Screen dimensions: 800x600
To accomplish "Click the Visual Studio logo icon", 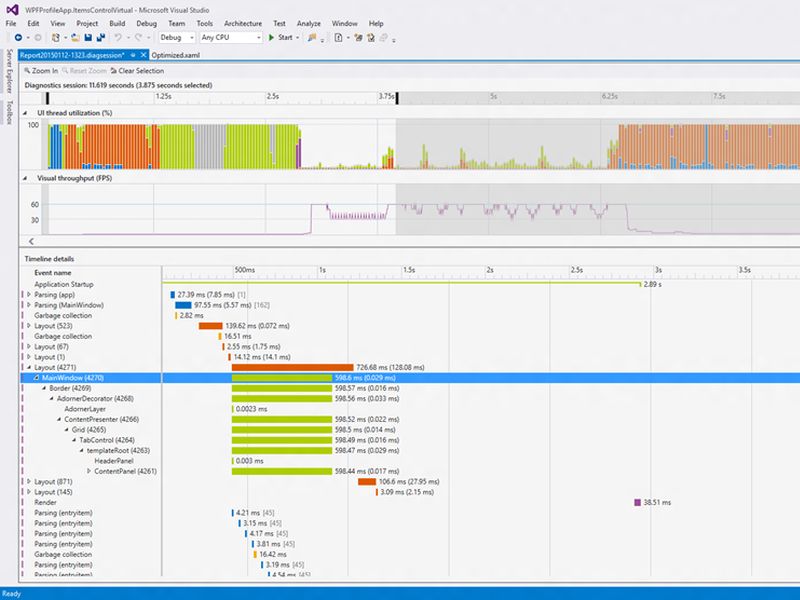I will 12,10.
